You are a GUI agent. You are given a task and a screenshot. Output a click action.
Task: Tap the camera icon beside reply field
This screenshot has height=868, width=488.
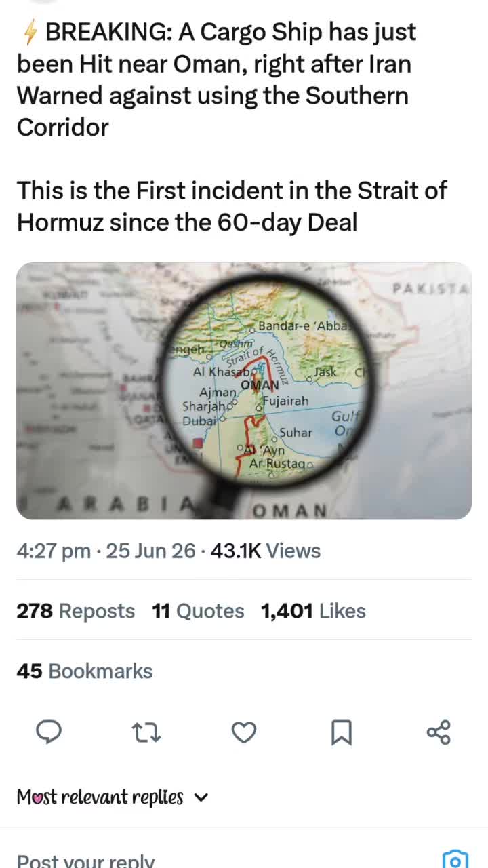(455, 860)
